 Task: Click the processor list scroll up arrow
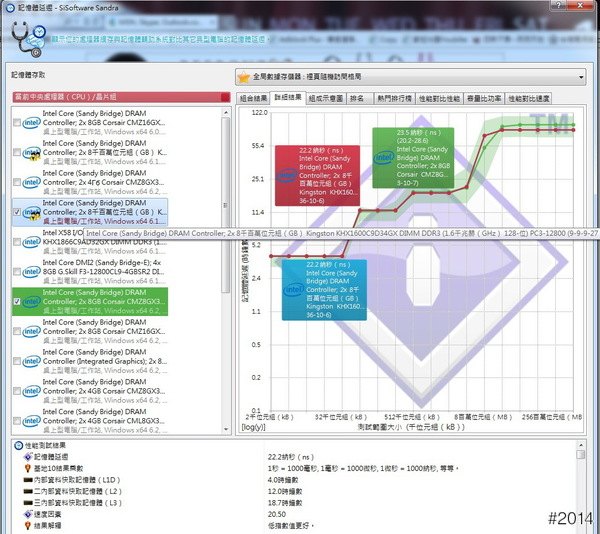[x=226, y=113]
